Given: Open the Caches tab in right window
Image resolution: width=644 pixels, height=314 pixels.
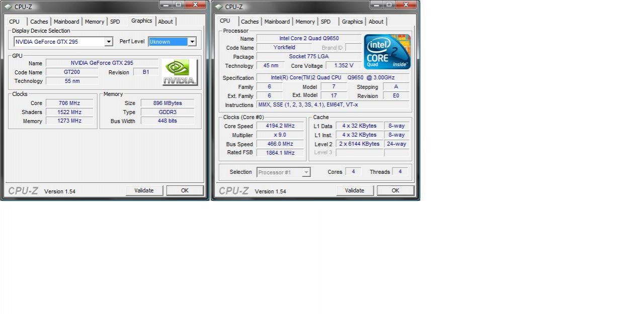Looking at the screenshot, I should (250, 22).
